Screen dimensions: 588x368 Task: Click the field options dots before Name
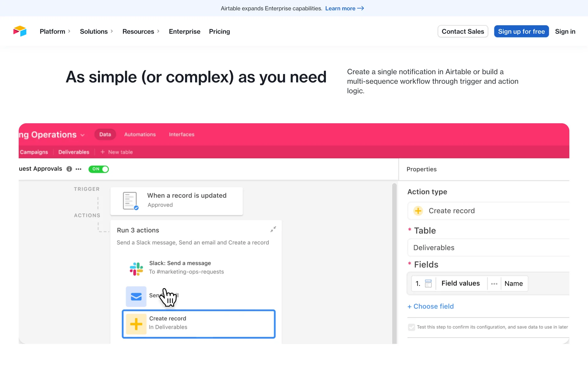[494, 284]
